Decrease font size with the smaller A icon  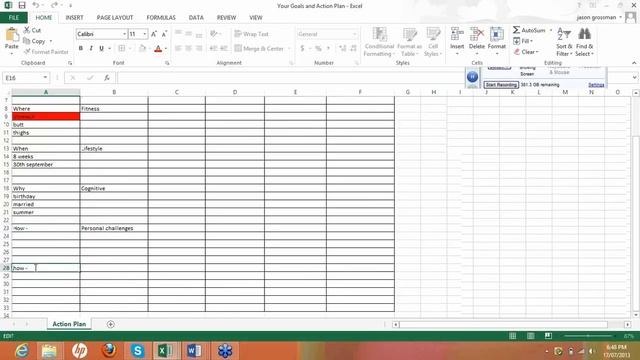click(164, 34)
